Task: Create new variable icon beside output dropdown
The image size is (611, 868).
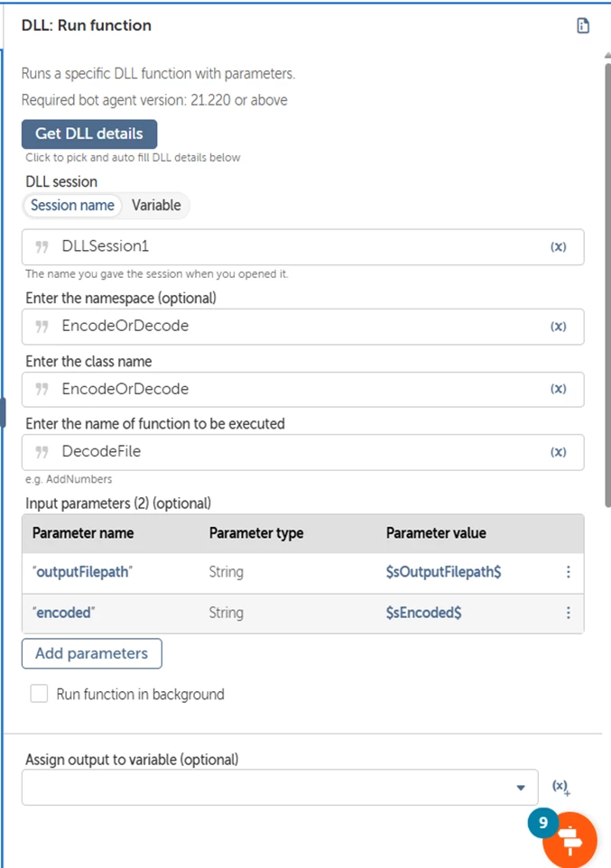Action: pyautogui.click(x=561, y=788)
